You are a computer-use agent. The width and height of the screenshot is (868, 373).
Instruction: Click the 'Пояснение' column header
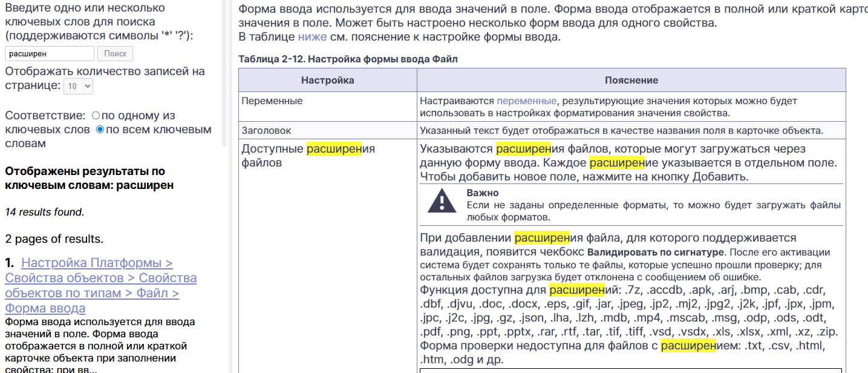pyautogui.click(x=631, y=80)
